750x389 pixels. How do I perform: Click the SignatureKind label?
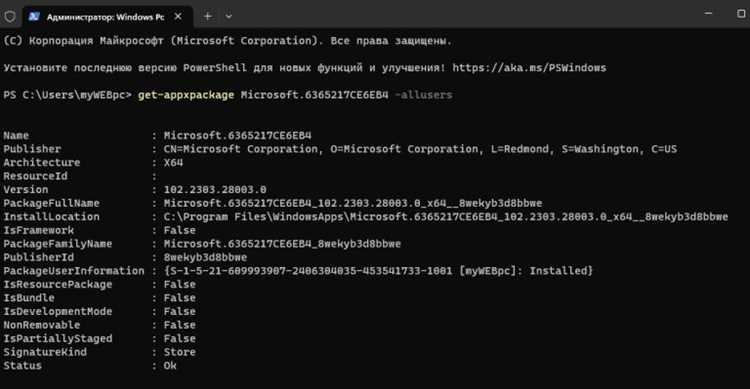[x=45, y=352]
